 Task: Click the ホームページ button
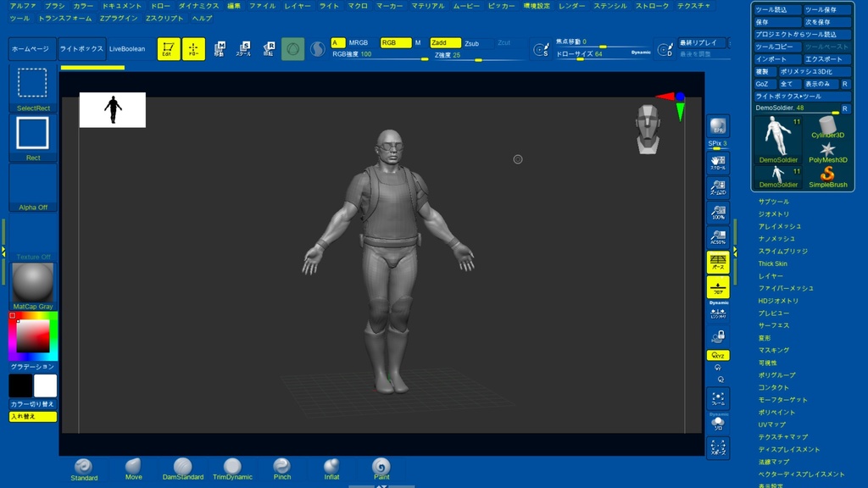tap(32, 48)
